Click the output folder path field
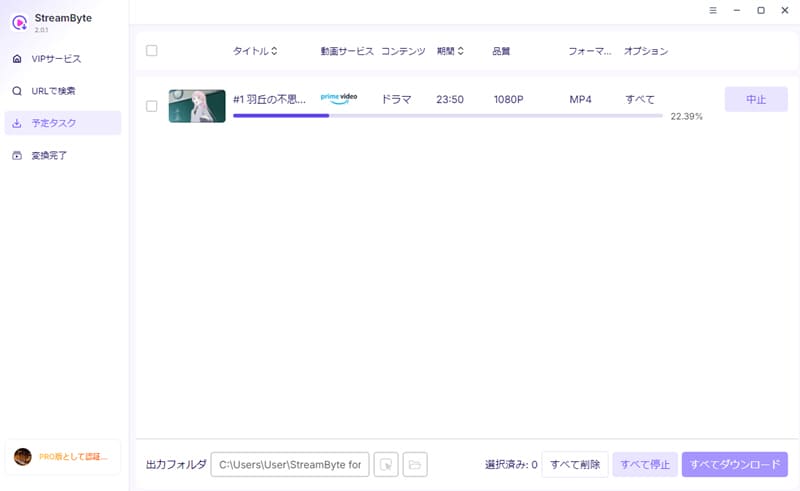This screenshot has height=491, width=800. pyautogui.click(x=290, y=464)
